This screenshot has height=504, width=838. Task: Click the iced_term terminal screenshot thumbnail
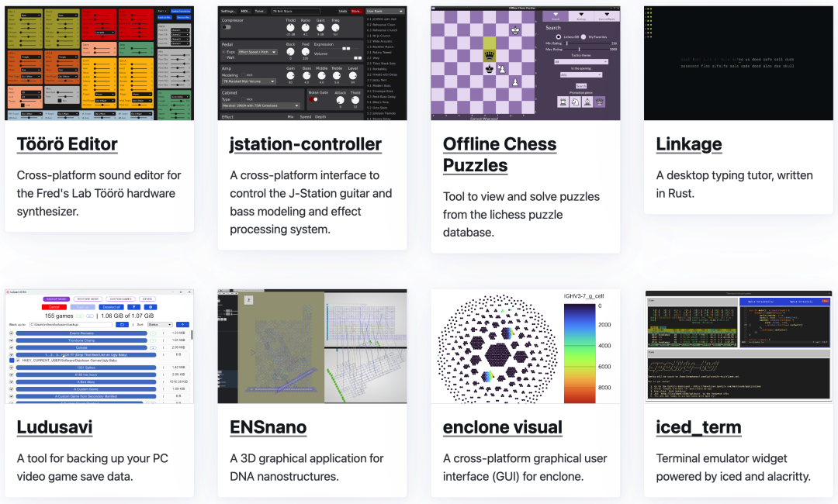[738, 346]
